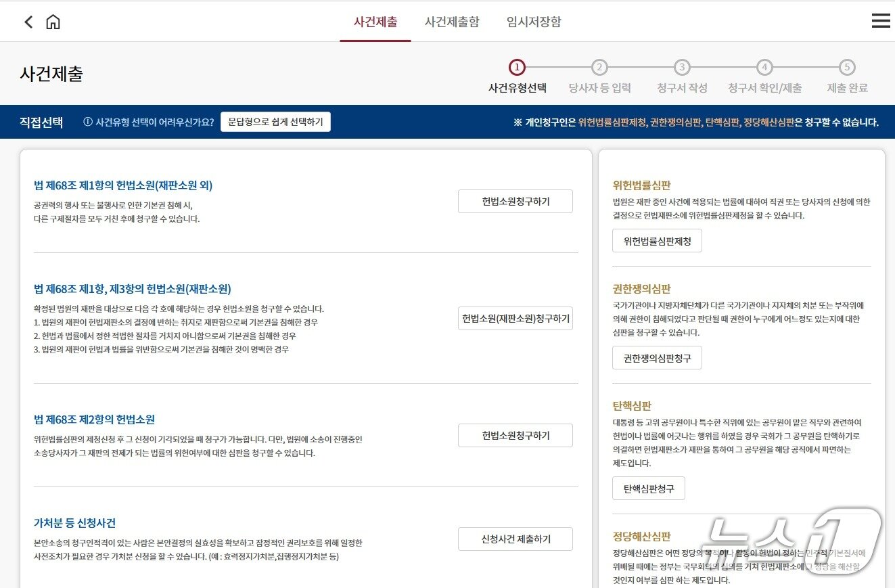The image size is (895, 588).
Task: Click 신청사건 제출하기 button
Action: pyautogui.click(x=515, y=539)
